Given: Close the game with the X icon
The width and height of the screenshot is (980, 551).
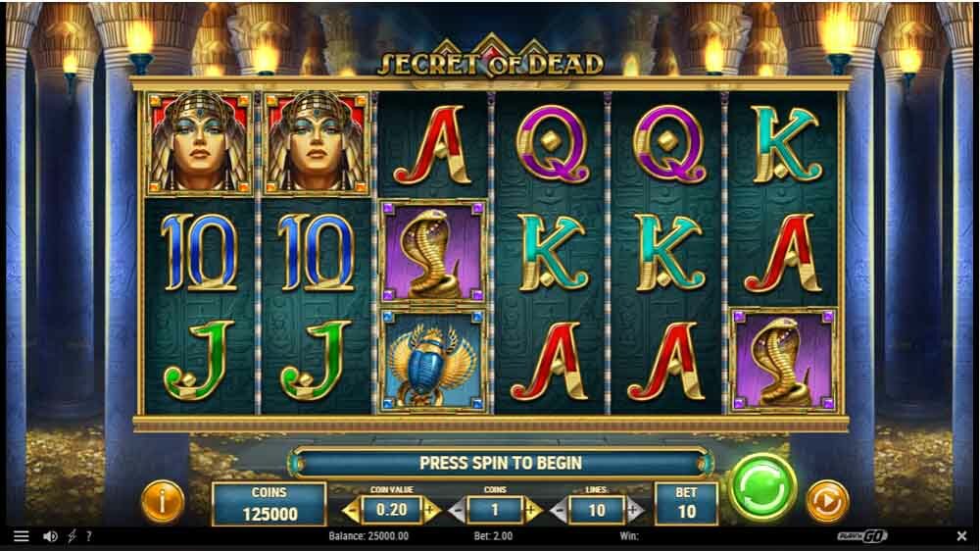Looking at the screenshot, I should point(962,536).
